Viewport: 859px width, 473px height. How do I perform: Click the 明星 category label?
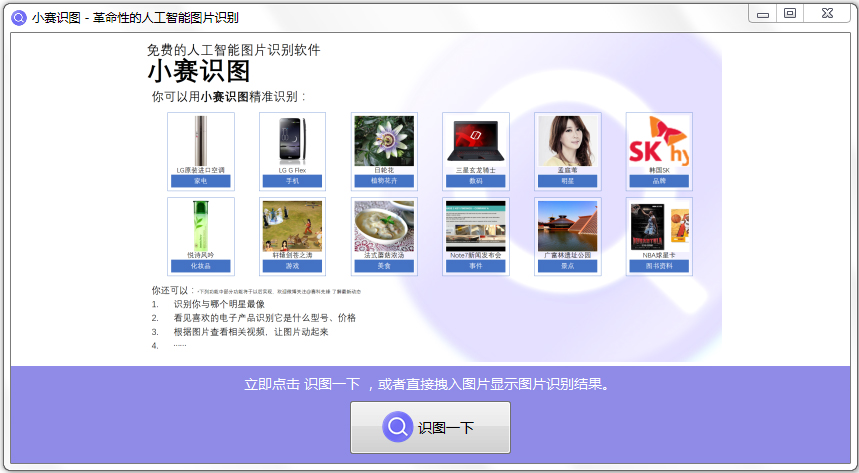tap(568, 181)
